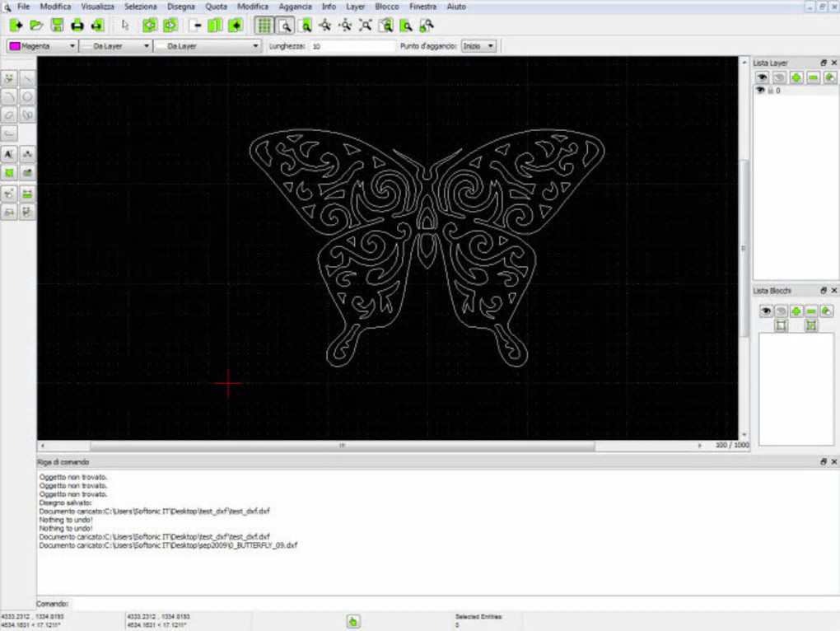Open print preview icon
Viewport: 840px width, 631px height.
(97, 26)
